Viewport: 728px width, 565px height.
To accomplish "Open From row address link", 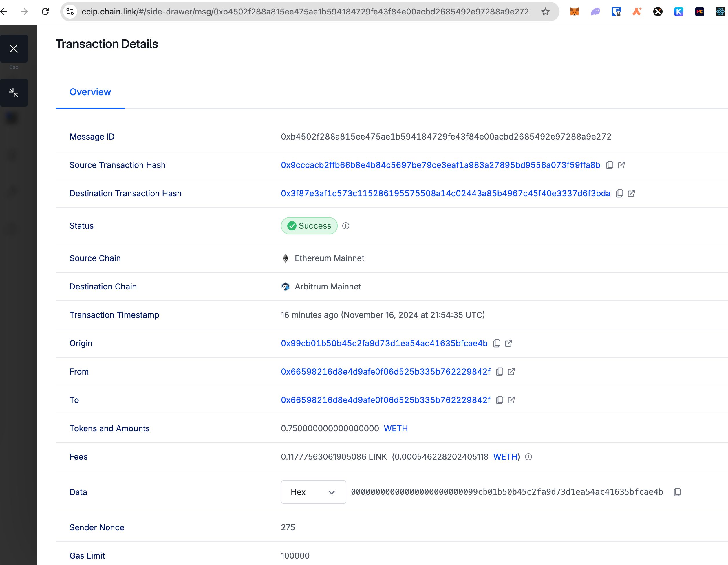I will coord(386,371).
